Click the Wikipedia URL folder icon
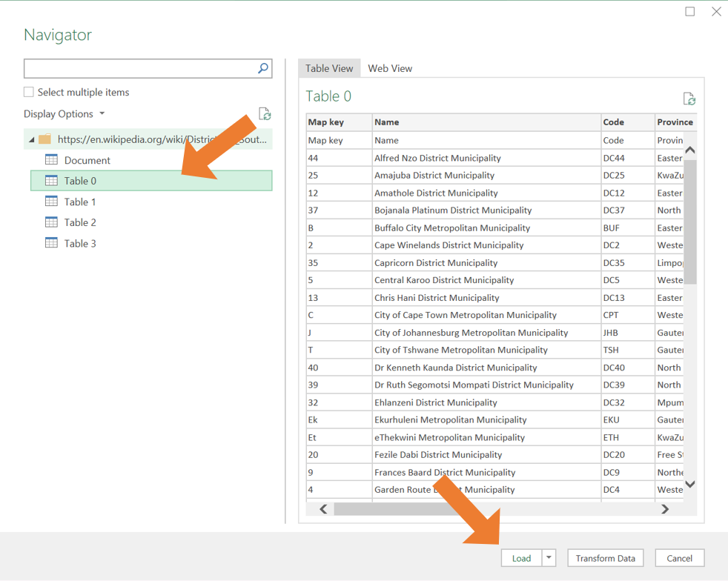The height and width of the screenshot is (581, 728). tap(45, 139)
